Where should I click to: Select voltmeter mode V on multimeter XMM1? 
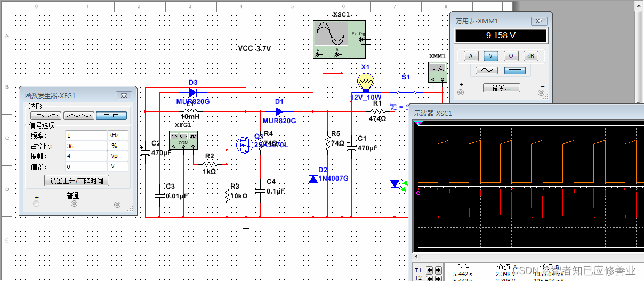click(x=490, y=56)
